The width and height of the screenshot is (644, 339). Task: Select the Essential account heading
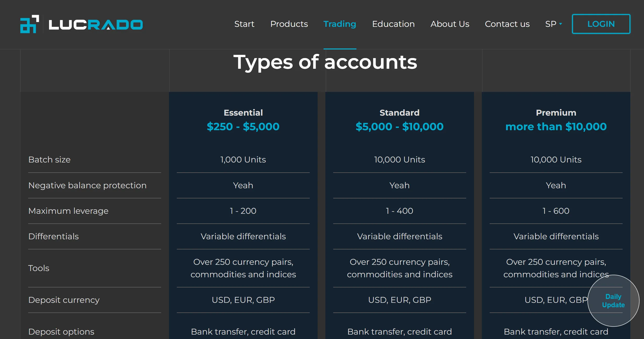coord(243,112)
